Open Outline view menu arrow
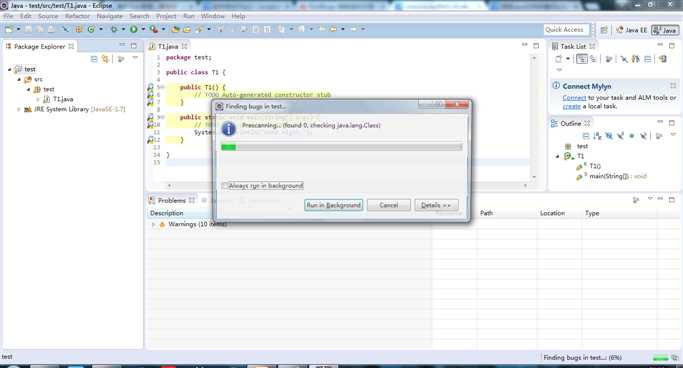This screenshot has width=683, height=368. [x=673, y=135]
